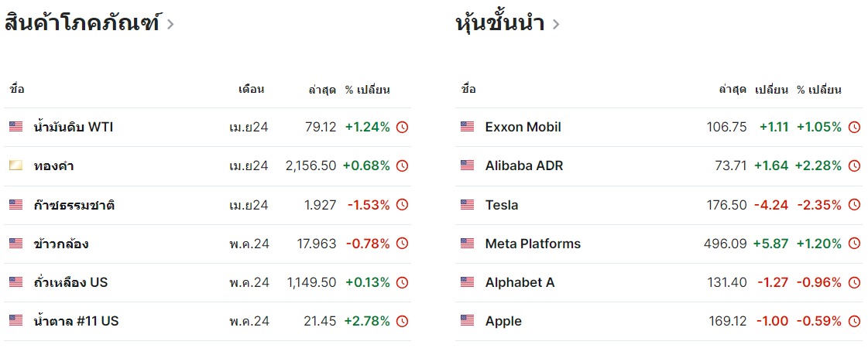The width and height of the screenshot is (868, 348).
Task: Click the gold bar icon beside ทองคำ
Action: pyautogui.click(x=16, y=165)
